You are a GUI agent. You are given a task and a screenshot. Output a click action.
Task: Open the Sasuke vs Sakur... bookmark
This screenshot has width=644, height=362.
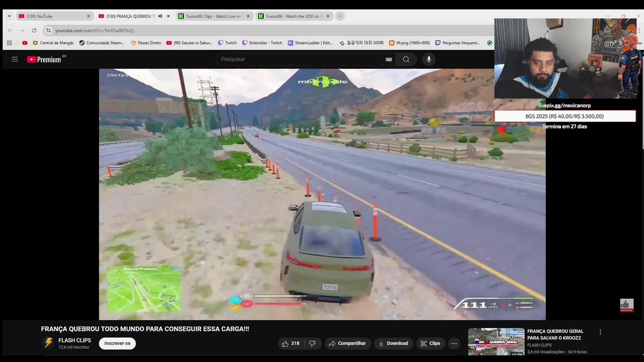189,43
